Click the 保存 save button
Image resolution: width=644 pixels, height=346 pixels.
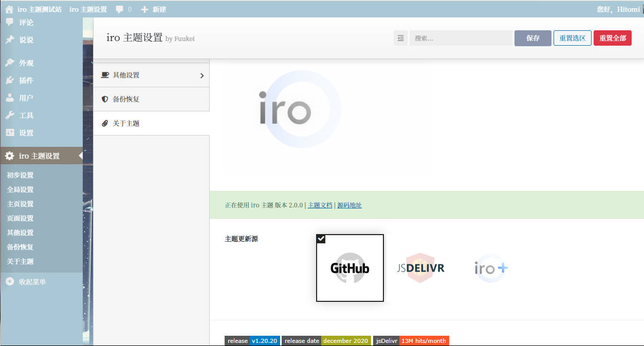533,38
